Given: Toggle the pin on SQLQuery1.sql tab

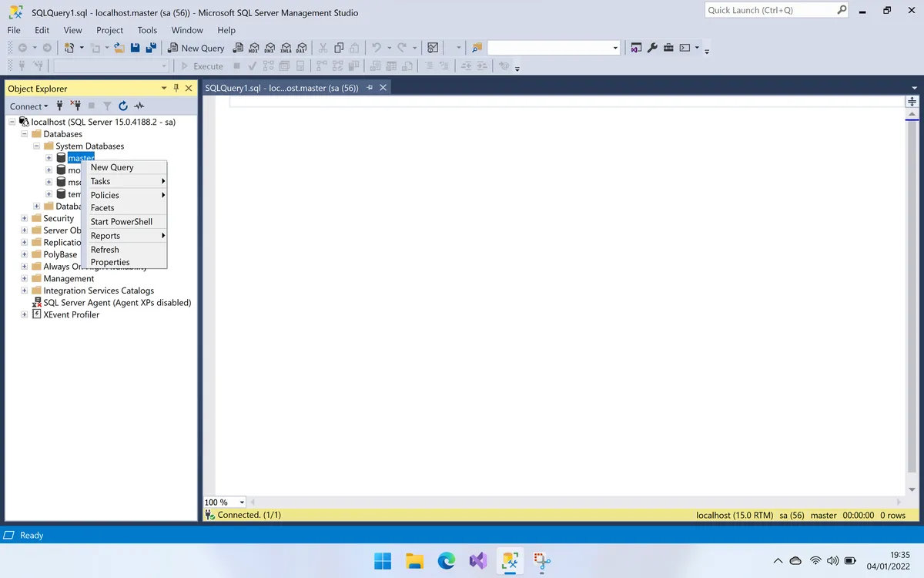Looking at the screenshot, I should coord(370,88).
